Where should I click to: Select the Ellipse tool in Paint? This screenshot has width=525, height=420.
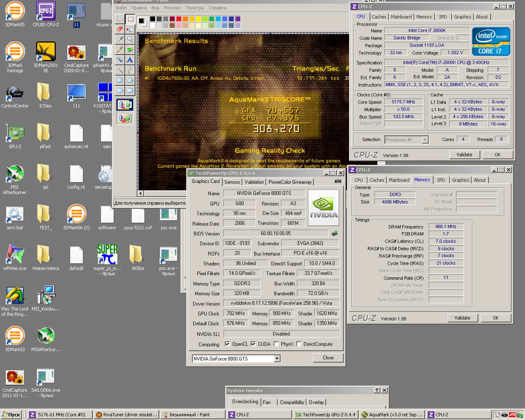point(120,91)
